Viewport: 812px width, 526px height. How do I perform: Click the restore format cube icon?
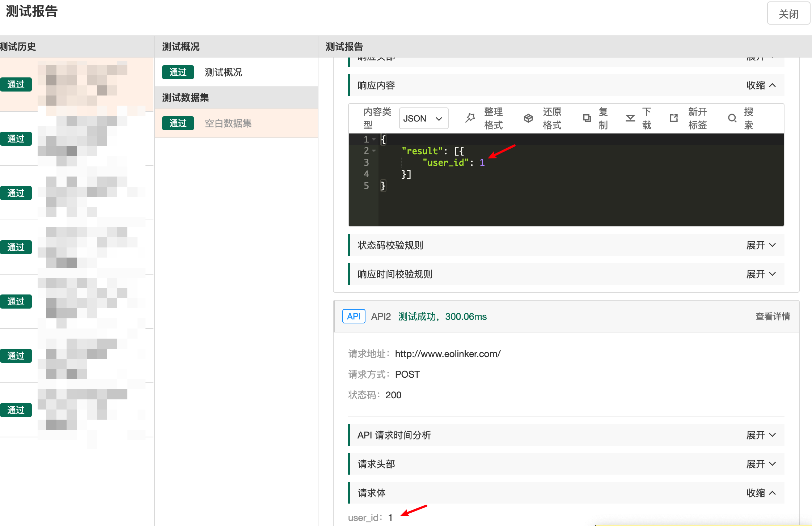528,118
